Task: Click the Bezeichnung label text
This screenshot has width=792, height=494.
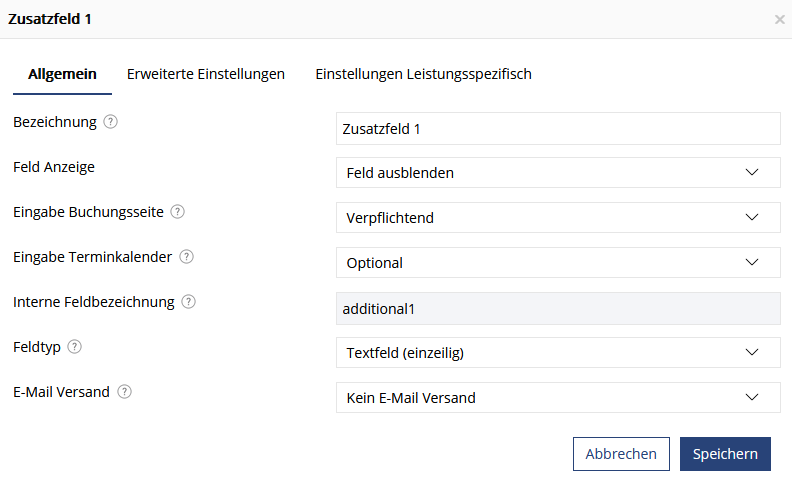Action: [x=55, y=122]
